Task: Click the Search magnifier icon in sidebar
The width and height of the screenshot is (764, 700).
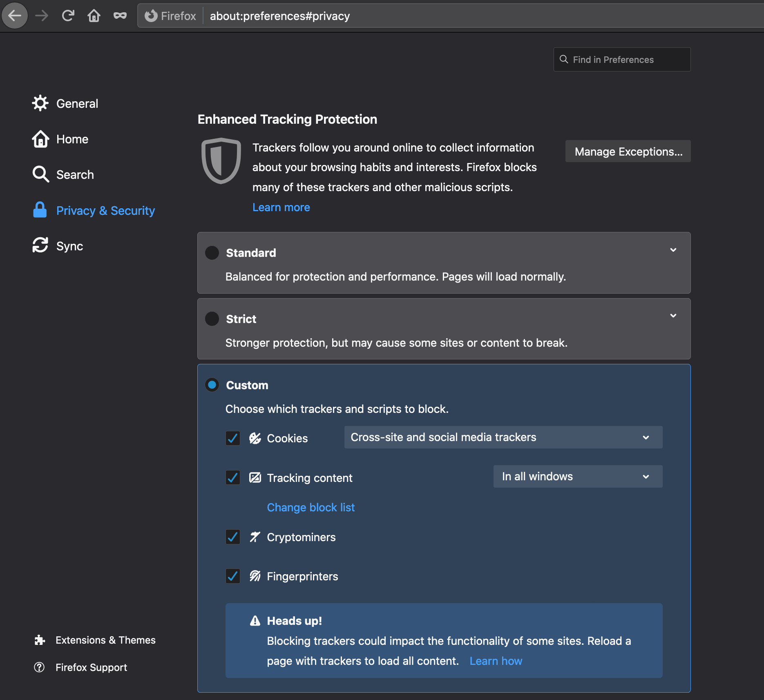Action: tap(40, 174)
